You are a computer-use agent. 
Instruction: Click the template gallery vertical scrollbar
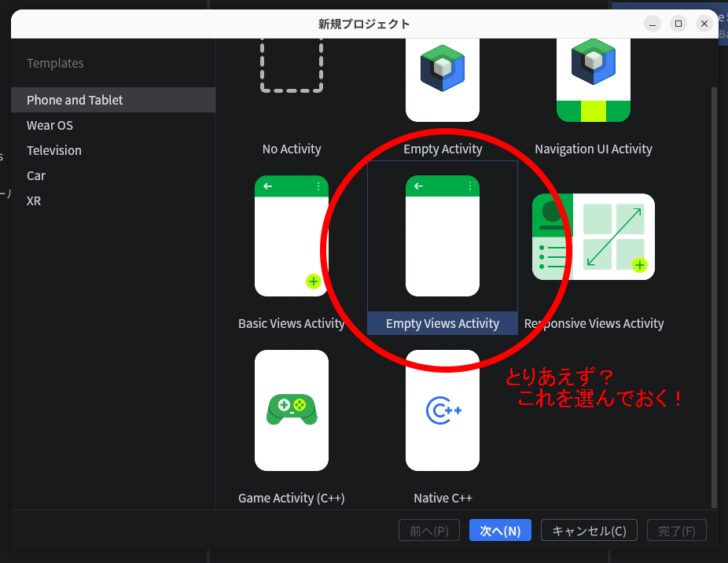[714, 291]
